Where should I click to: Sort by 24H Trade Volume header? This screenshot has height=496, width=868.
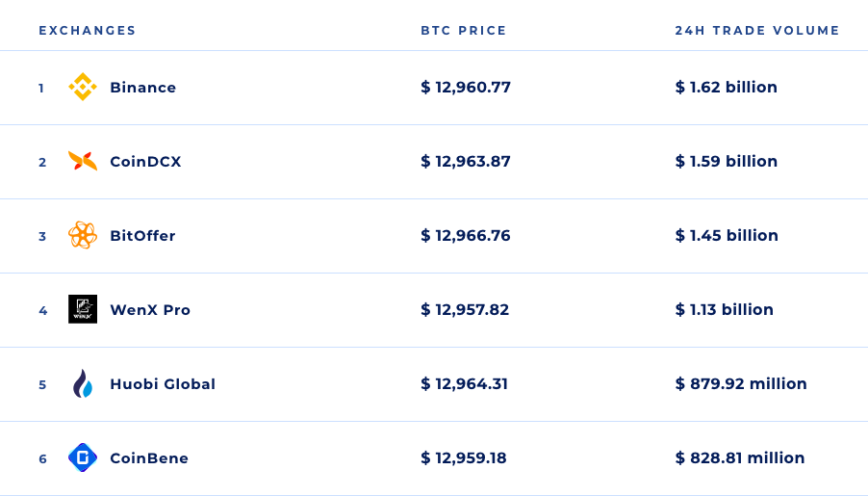[x=757, y=31]
